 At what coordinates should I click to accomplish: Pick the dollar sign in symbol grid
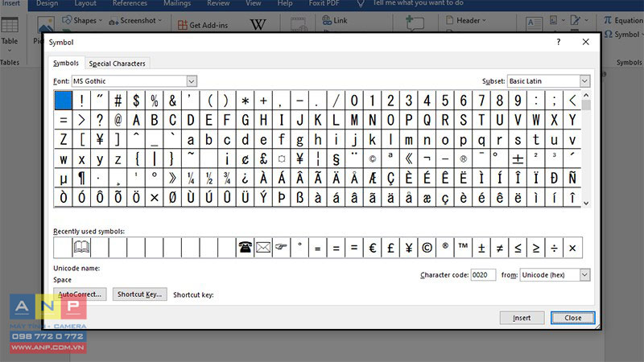click(x=136, y=101)
